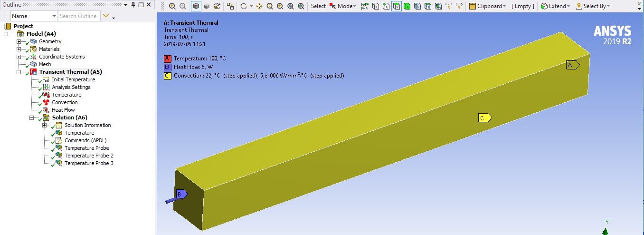Collapse the Transient Thermal (A5) branch
The height and width of the screenshot is (235, 644).
click(19, 72)
